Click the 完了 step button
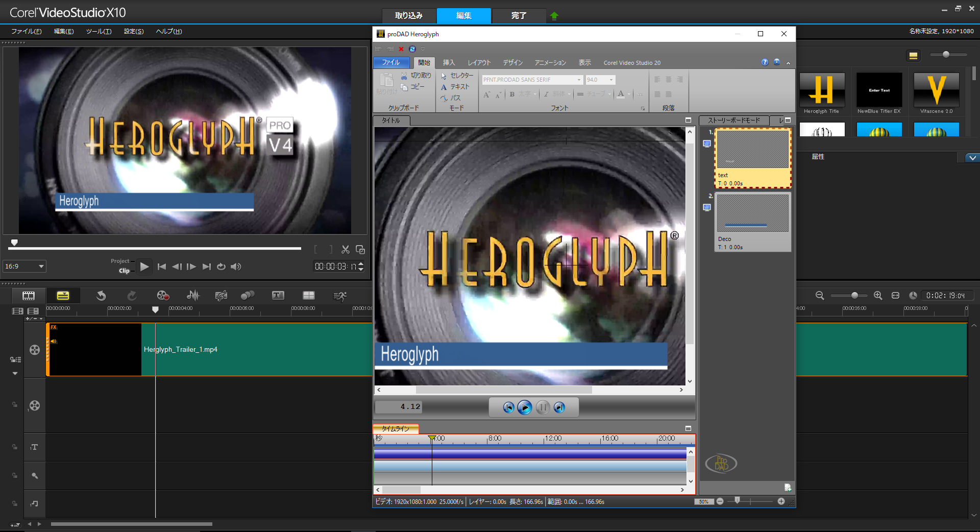This screenshot has height=532, width=980. (518, 15)
